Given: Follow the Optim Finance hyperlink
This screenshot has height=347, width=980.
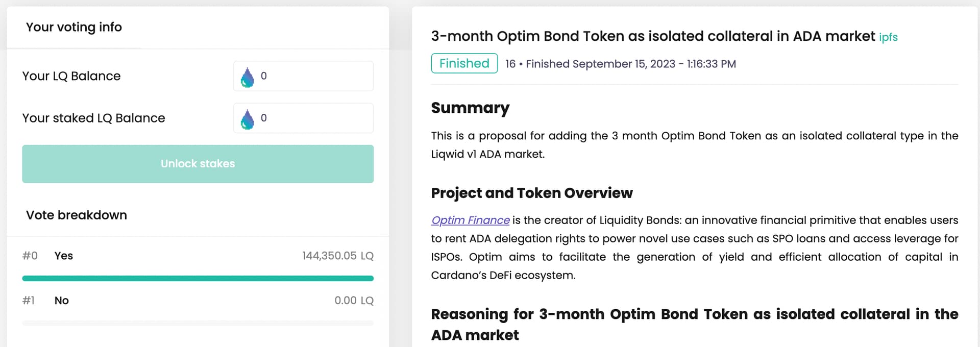Looking at the screenshot, I should (x=470, y=220).
